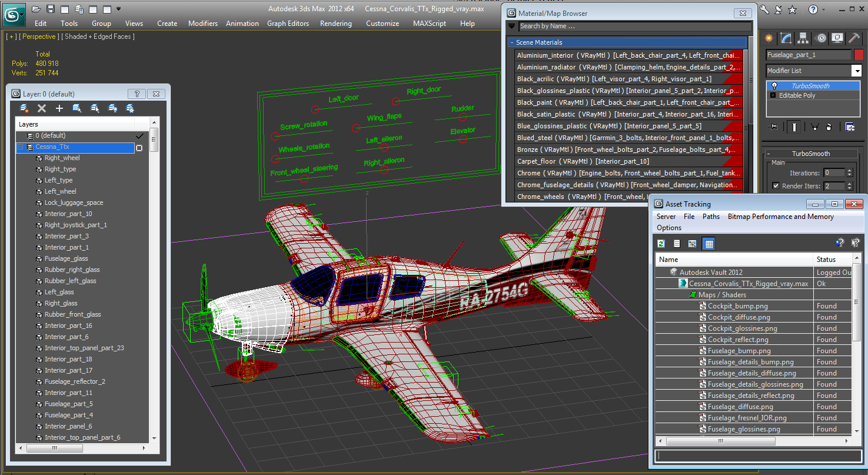Click the Pin Stack icon

pyautogui.click(x=774, y=127)
